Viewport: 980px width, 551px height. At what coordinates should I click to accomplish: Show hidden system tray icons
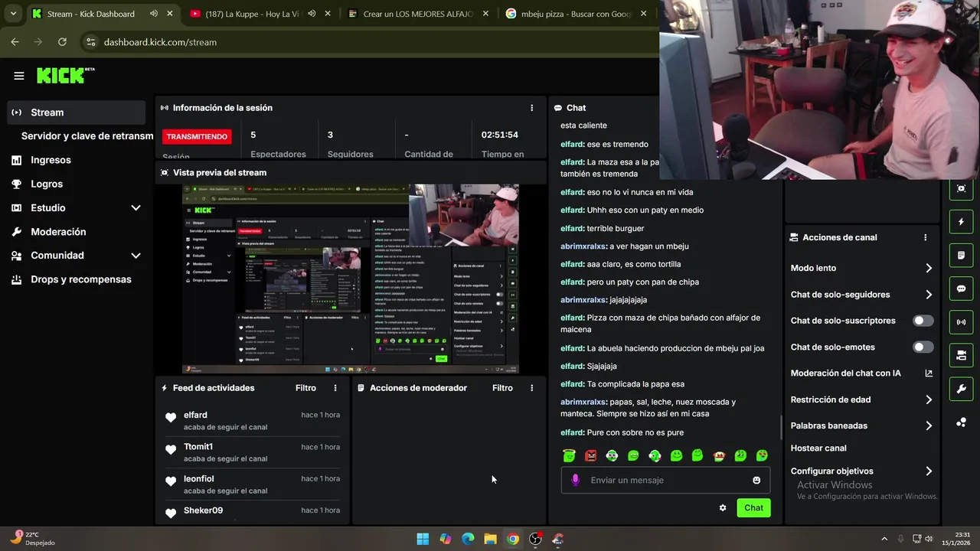(x=884, y=539)
